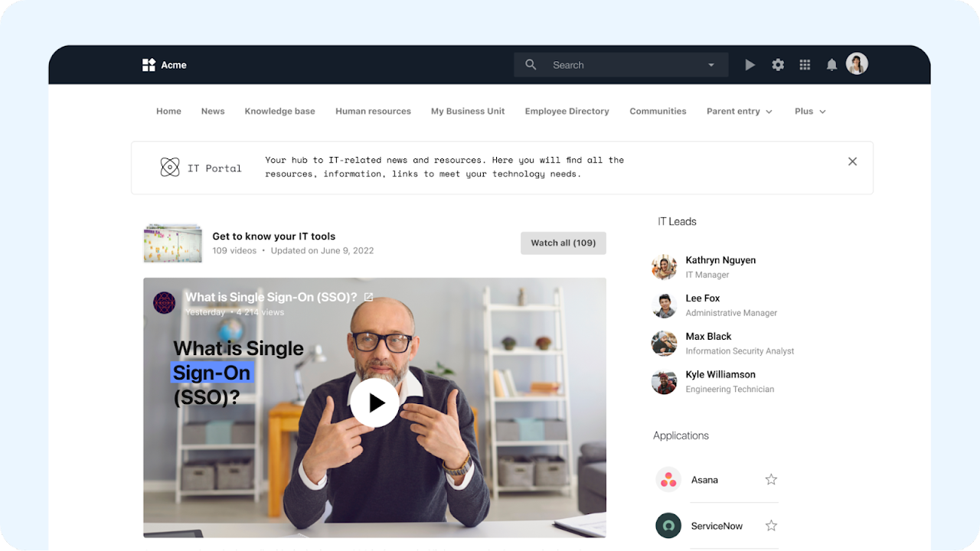Click the search magnifier icon
980x551 pixels.
coord(531,65)
